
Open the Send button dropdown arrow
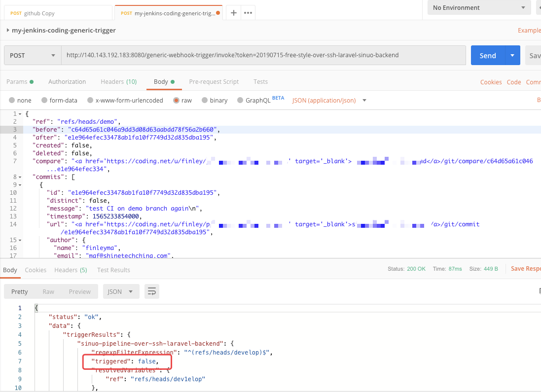(512, 55)
